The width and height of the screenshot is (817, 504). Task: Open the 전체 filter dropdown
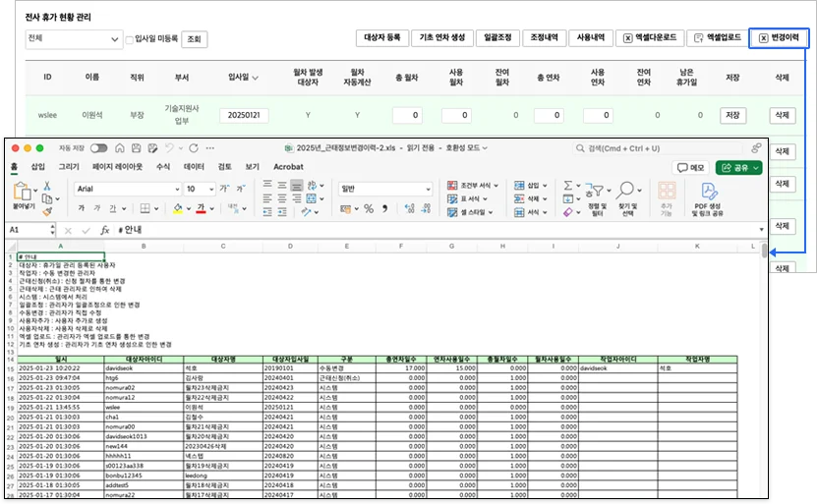tap(72, 38)
